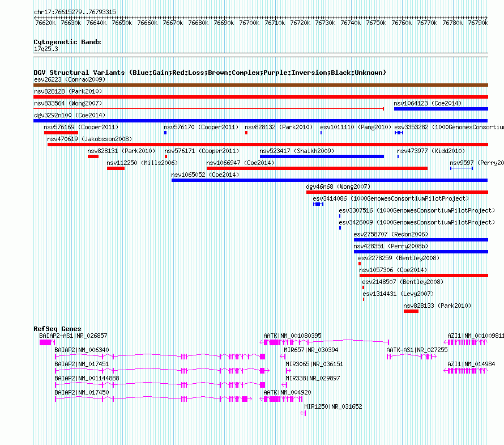Select nsv1064123 (Coe2014) blue gain bar
The image size is (504, 445).
441,109
